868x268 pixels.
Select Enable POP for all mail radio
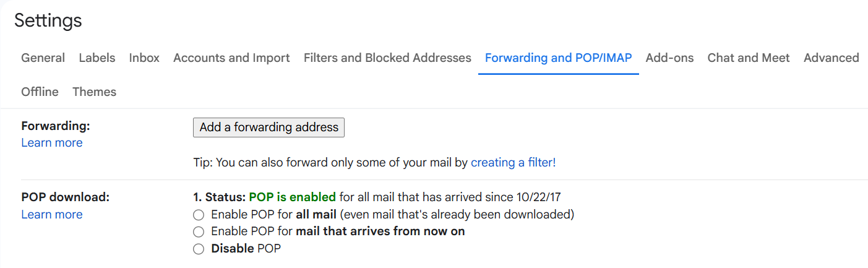(198, 215)
